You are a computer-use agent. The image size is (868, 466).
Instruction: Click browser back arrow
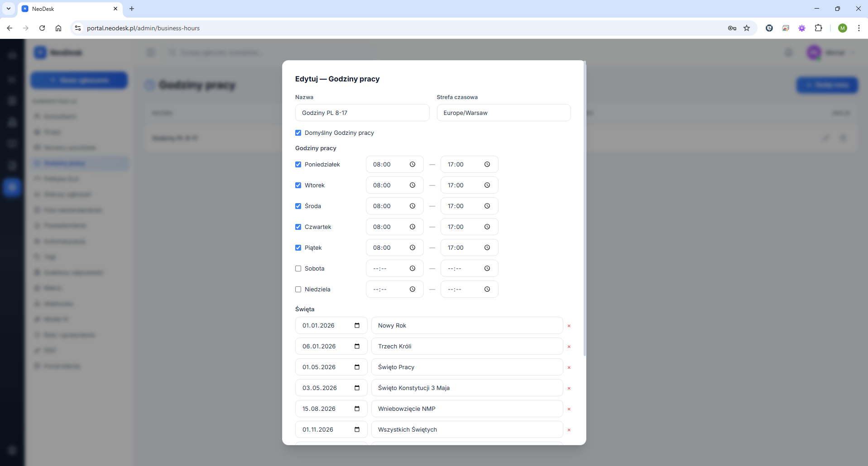[x=10, y=28]
